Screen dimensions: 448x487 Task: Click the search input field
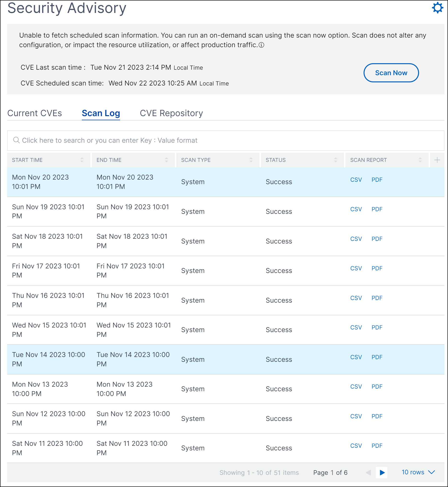[x=226, y=140]
